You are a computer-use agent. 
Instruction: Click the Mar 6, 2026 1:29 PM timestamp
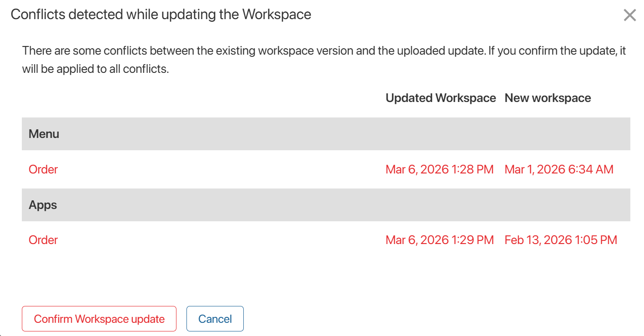pyautogui.click(x=439, y=239)
